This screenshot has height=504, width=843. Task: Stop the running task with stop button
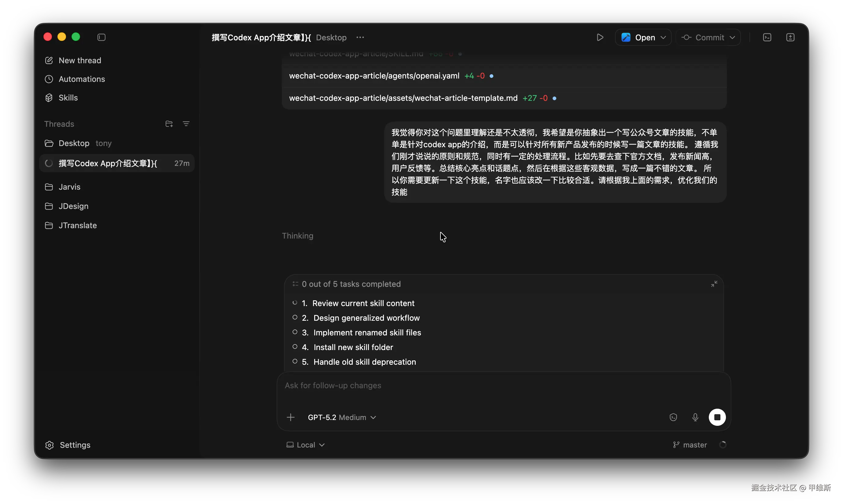(717, 417)
